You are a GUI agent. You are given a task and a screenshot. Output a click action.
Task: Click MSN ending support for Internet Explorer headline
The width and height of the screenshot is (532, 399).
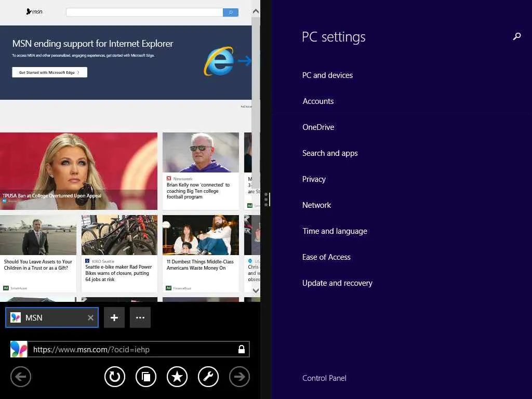tap(92, 44)
